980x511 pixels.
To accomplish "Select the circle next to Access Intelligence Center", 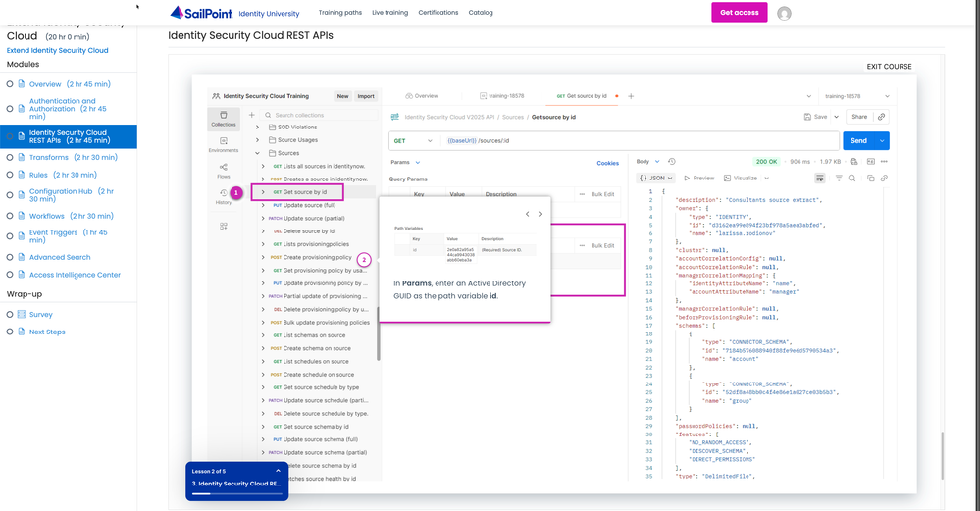I will tap(10, 275).
